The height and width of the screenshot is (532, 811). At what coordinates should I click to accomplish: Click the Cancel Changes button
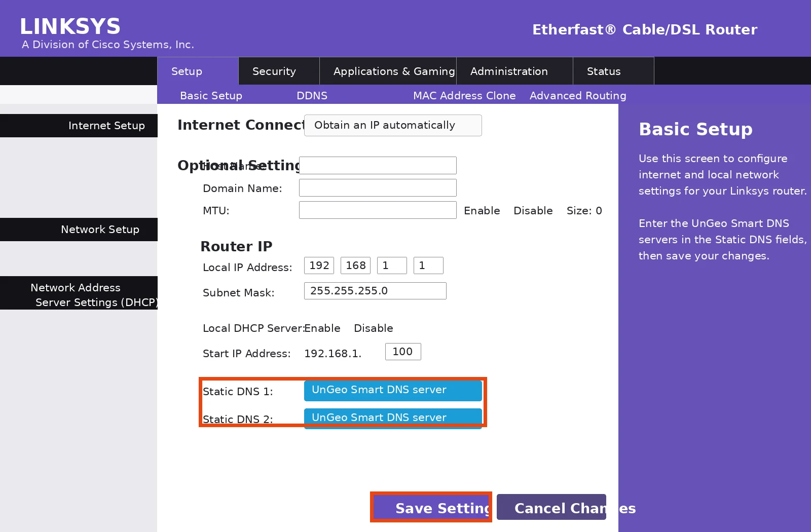click(551, 507)
